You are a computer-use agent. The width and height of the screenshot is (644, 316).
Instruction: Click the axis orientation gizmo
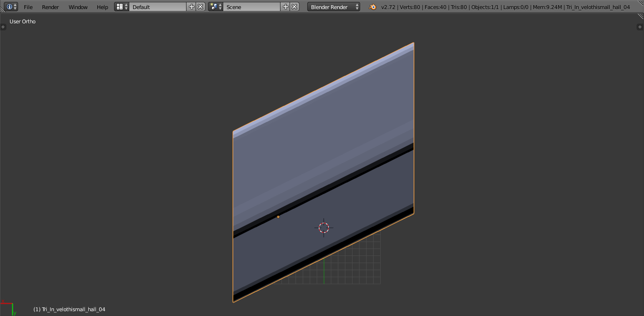9,308
